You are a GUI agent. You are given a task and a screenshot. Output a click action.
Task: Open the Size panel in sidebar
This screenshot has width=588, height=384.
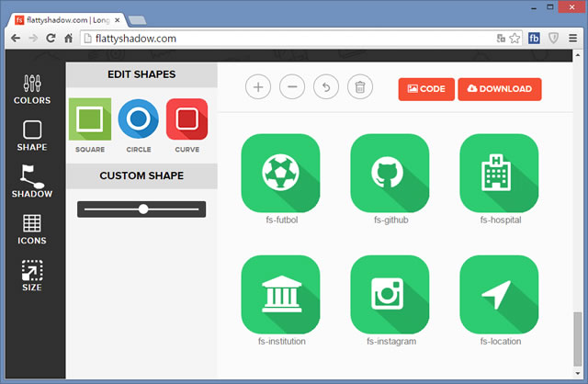click(32, 276)
